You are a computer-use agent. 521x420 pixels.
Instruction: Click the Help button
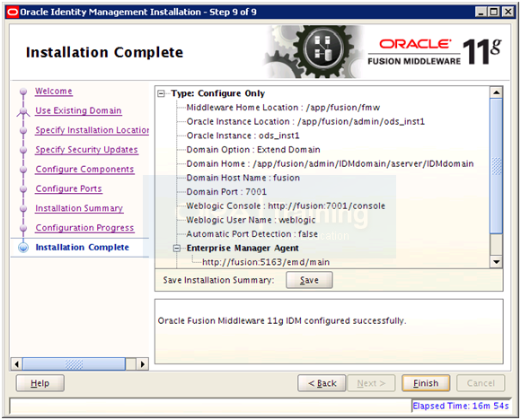pyautogui.click(x=40, y=383)
